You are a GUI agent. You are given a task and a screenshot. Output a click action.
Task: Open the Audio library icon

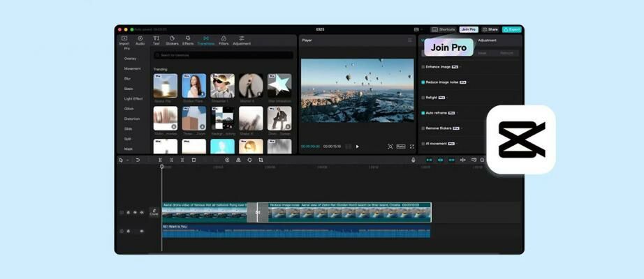tap(140, 40)
